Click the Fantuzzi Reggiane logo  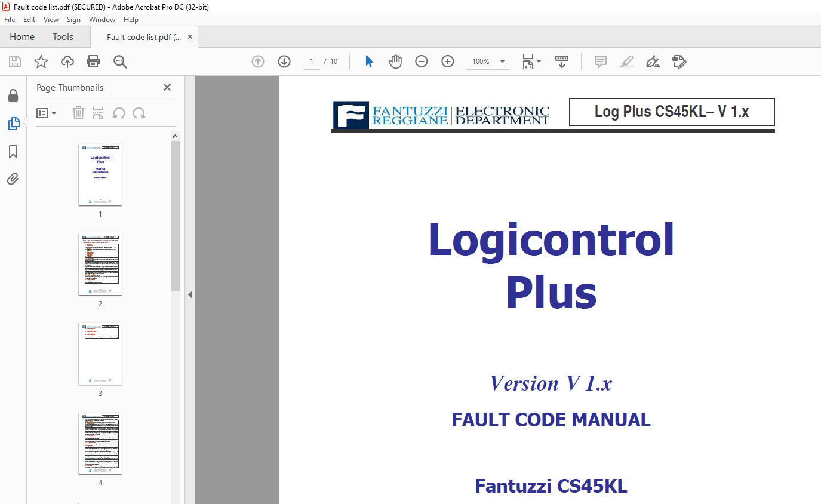(441, 115)
